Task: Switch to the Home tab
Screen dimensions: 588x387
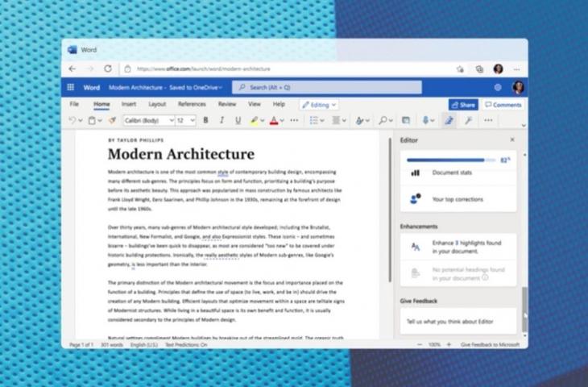Action: 101,104
